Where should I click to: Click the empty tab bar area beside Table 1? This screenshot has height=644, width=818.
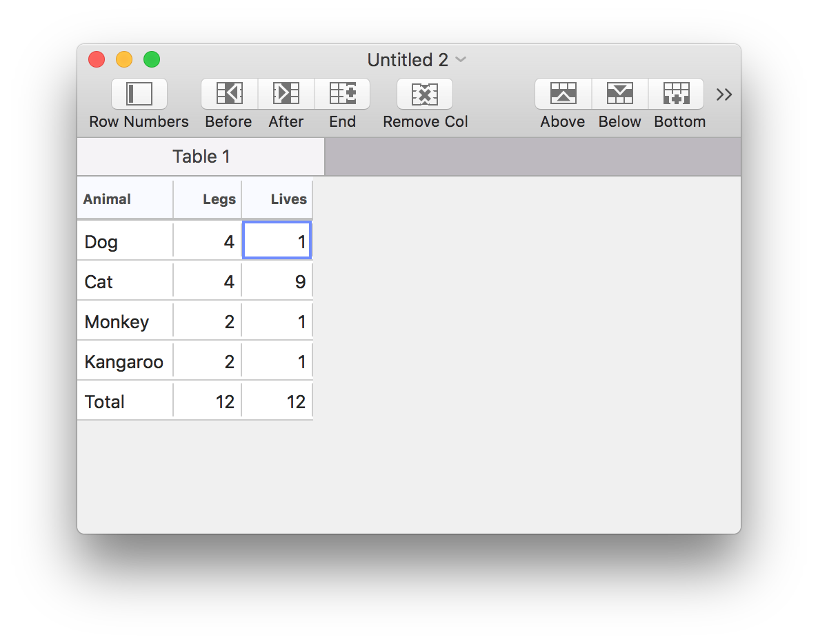pyautogui.click(x=532, y=157)
